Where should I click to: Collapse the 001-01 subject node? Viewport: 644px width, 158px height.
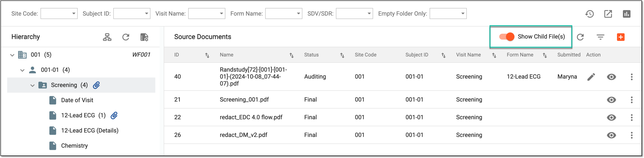[22, 70]
